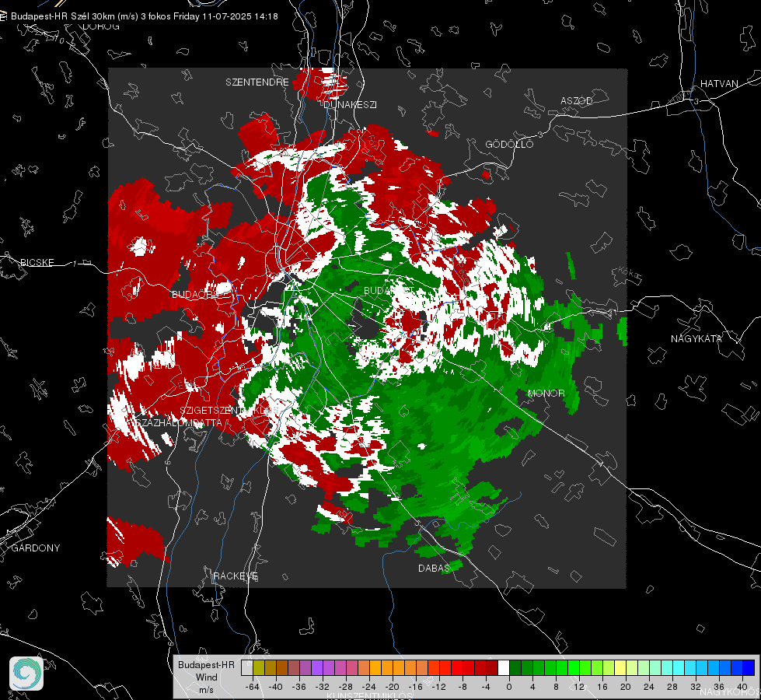Click the BUDAPEST city label on map

point(389,290)
